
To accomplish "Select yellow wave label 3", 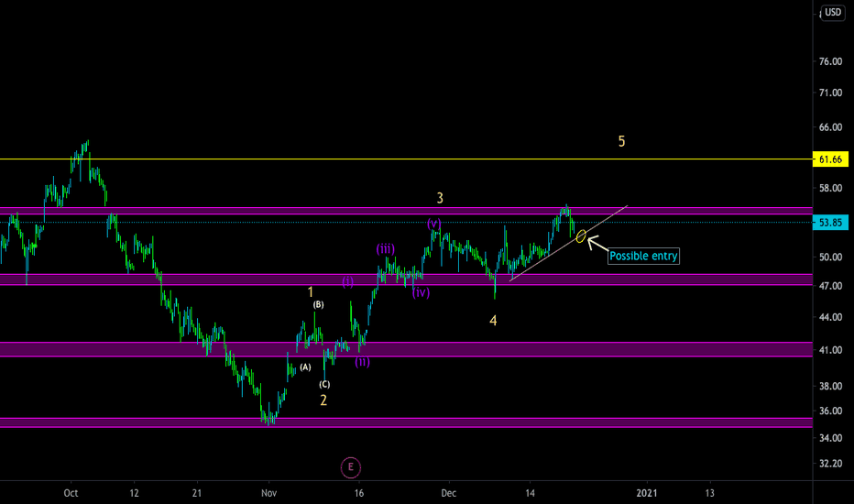I will point(440,198).
